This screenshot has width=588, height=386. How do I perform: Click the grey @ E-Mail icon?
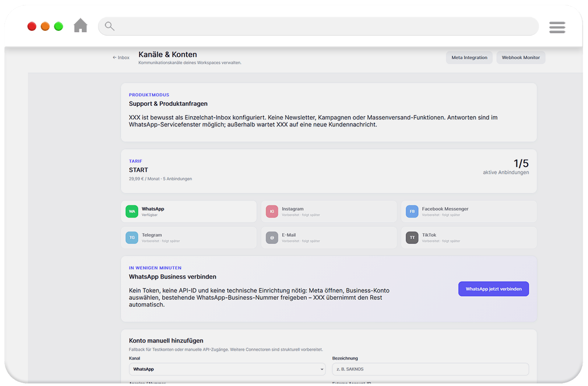(x=272, y=238)
